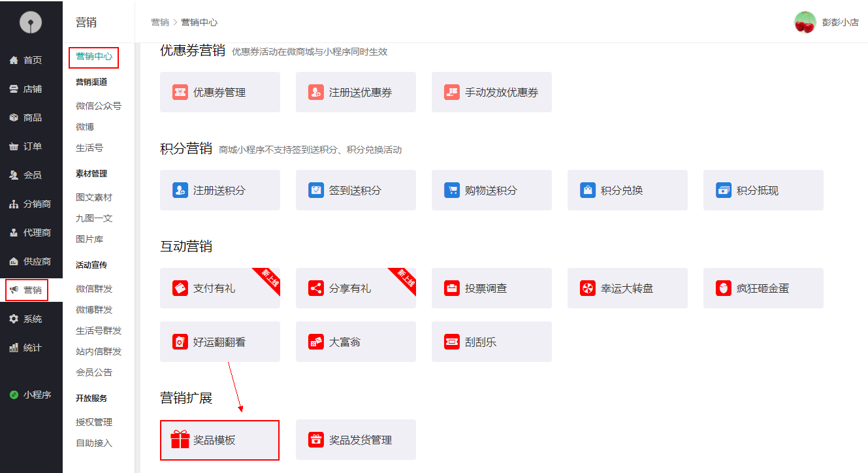
Task: Click the vote survey icon (投票调查)
Action: pos(452,288)
